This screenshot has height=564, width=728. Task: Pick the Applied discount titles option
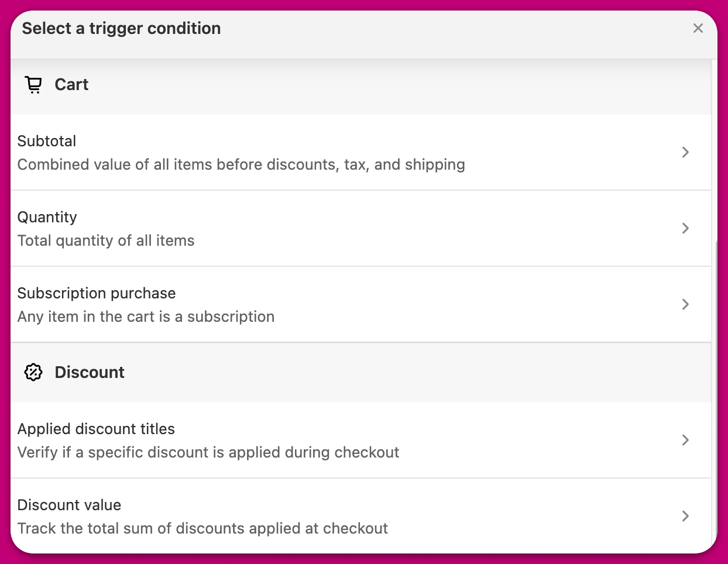(x=96, y=429)
